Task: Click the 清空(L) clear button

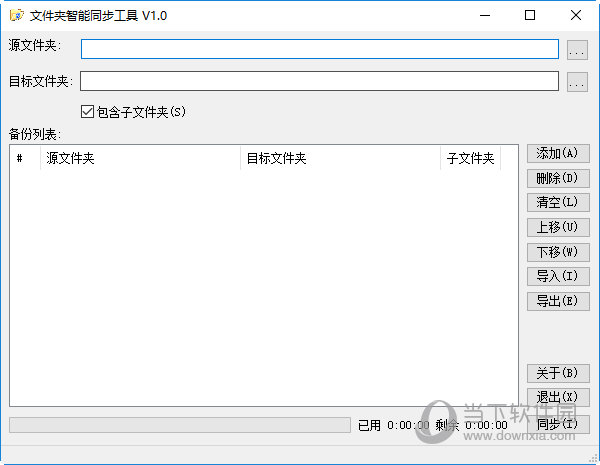Action: [558, 202]
